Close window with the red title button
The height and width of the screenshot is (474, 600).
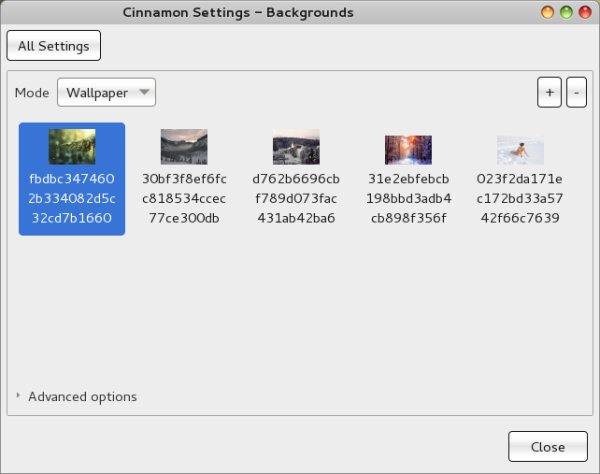[585, 12]
